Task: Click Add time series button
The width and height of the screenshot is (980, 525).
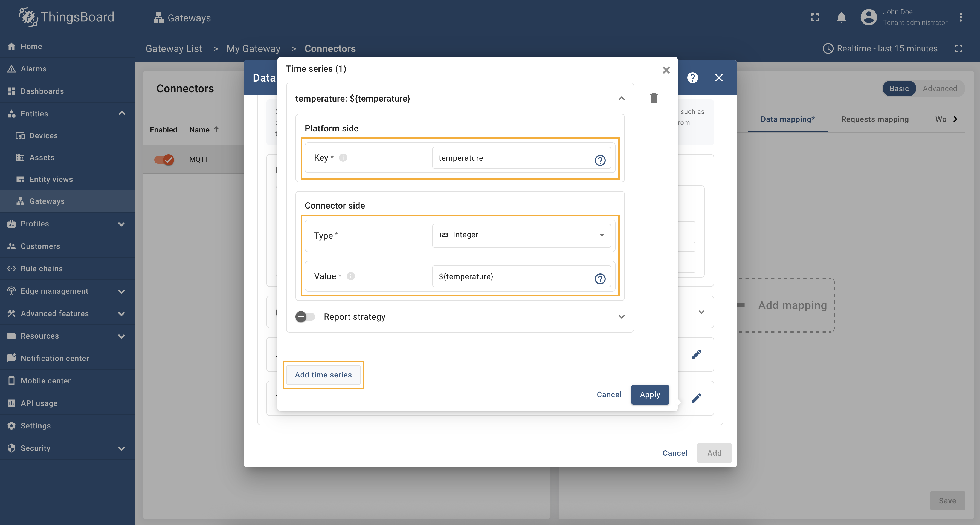Action: (x=323, y=375)
